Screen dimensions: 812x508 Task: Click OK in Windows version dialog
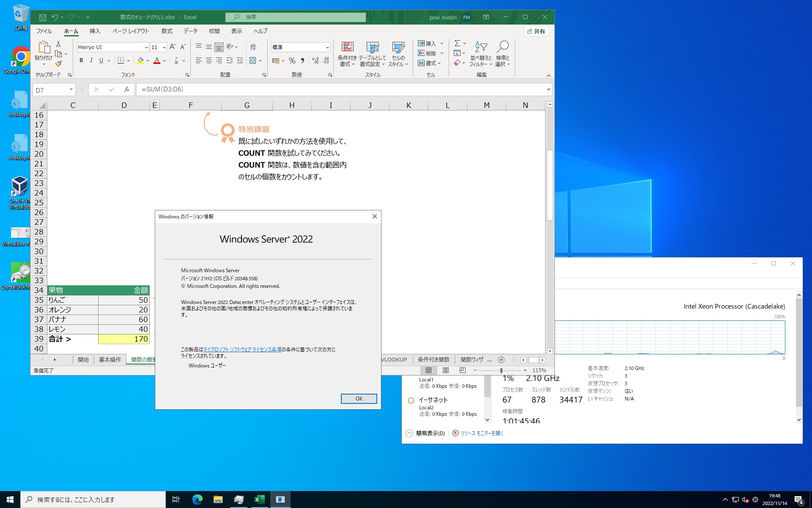coord(359,399)
